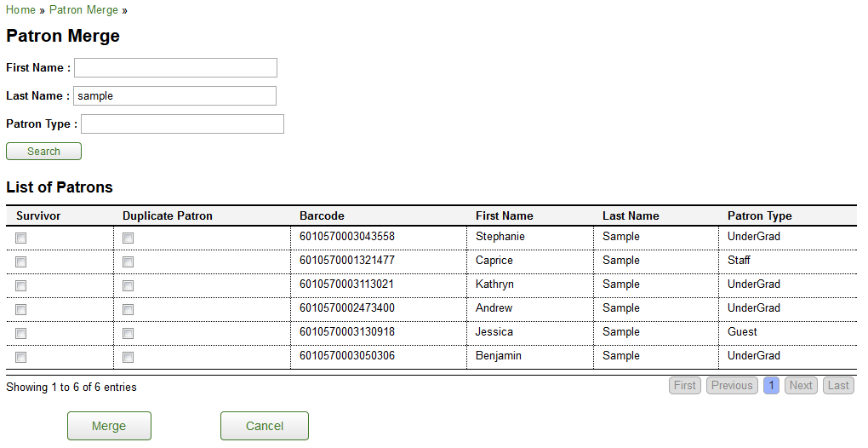Click the Last Name field containing sample
The height and width of the screenshot is (448, 868).
click(x=175, y=95)
